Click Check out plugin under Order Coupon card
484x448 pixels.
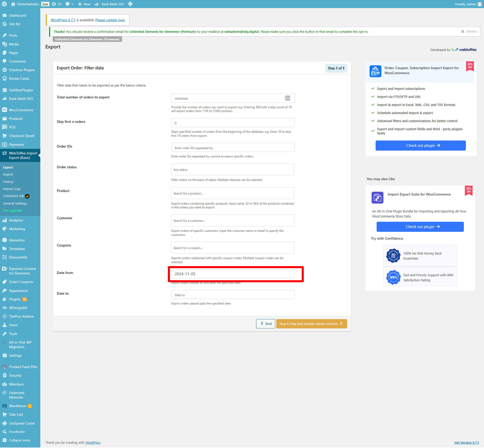coord(420,146)
